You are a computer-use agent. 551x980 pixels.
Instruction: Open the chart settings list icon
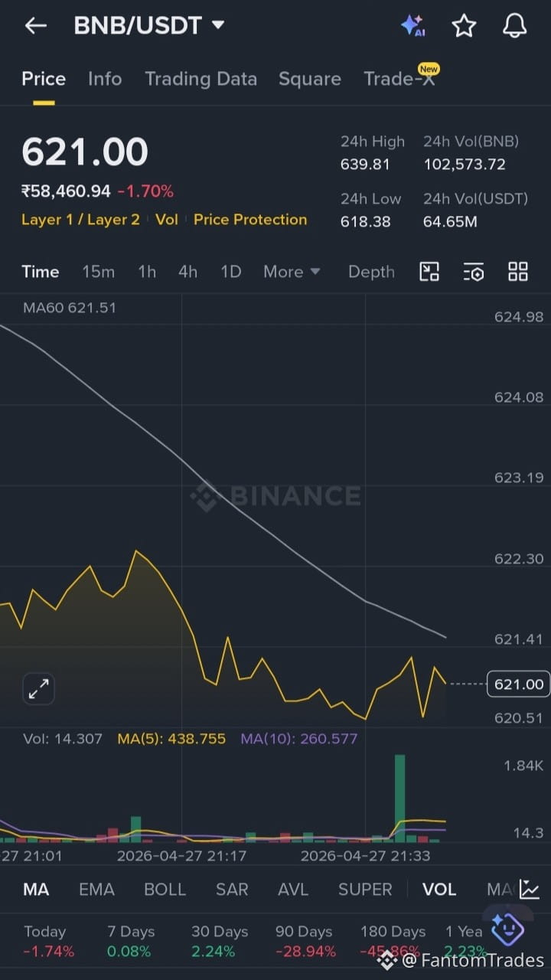coord(474,271)
